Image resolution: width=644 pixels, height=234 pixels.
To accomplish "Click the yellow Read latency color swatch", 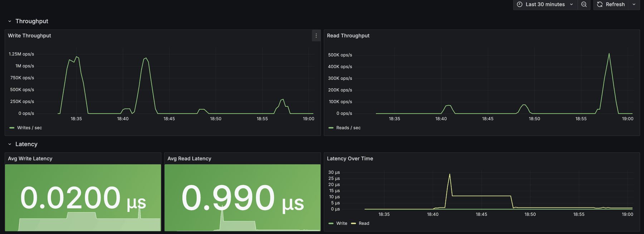I will 353,223.
